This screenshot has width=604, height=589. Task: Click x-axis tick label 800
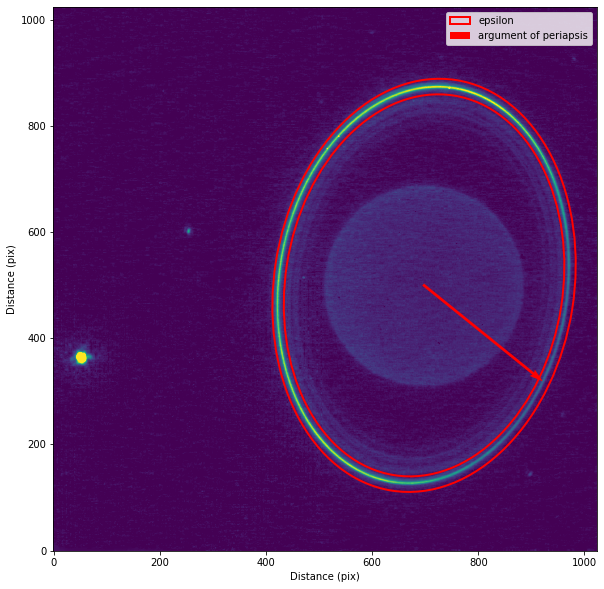pos(478,562)
